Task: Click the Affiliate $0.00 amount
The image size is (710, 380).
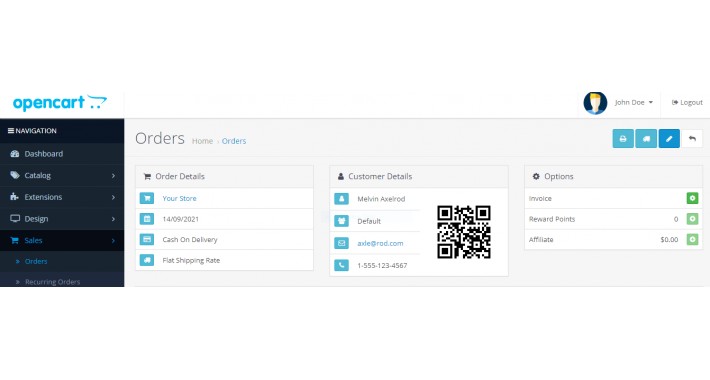Action: point(669,240)
